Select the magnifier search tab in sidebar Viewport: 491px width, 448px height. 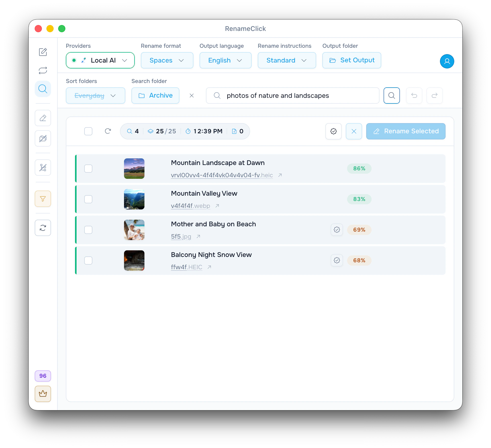tap(43, 89)
